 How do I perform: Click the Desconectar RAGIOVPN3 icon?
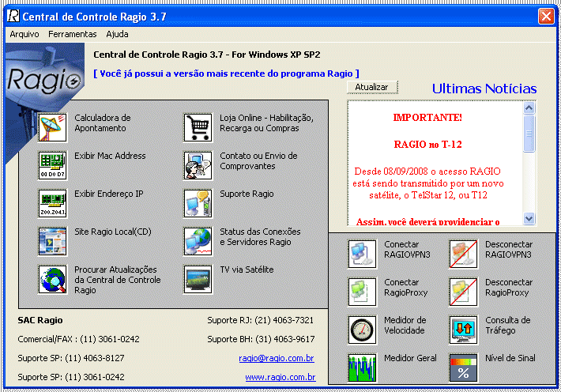(463, 254)
